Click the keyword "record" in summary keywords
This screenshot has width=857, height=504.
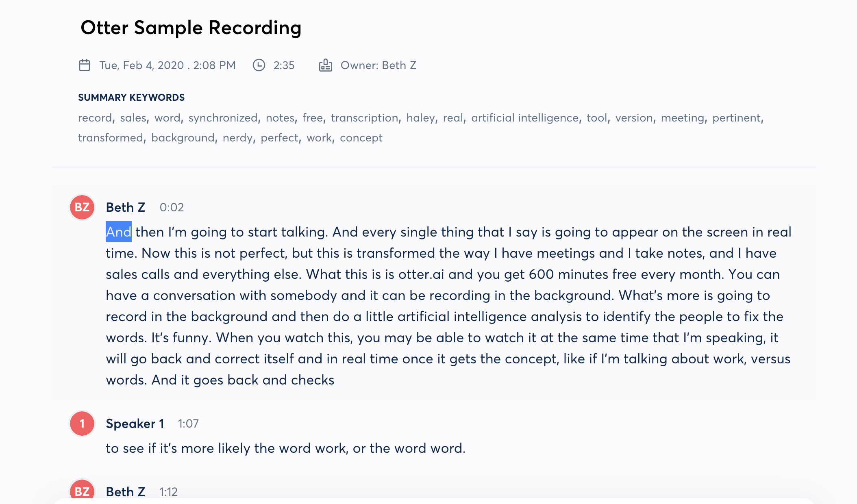point(95,117)
